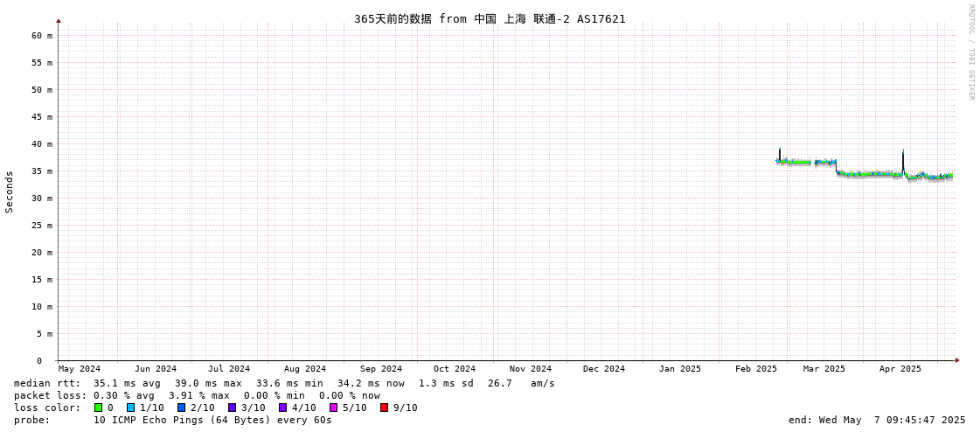Click the 0.00 % now packet loss value
The image size is (980, 432).
point(350,396)
